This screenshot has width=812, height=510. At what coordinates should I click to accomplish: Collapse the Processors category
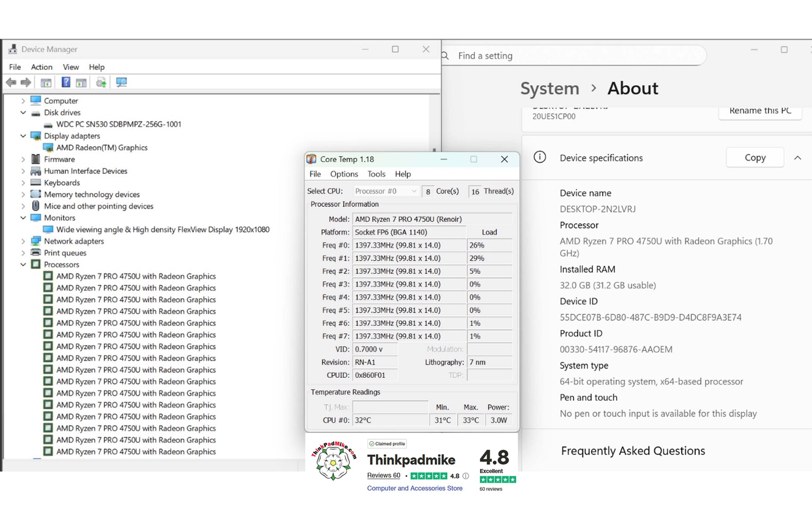pos(23,264)
